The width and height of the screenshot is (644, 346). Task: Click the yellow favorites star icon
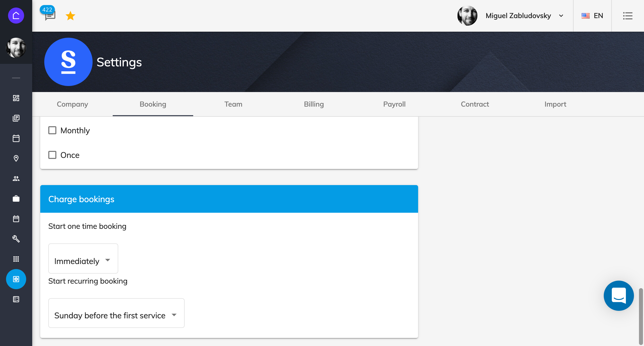[x=70, y=16]
